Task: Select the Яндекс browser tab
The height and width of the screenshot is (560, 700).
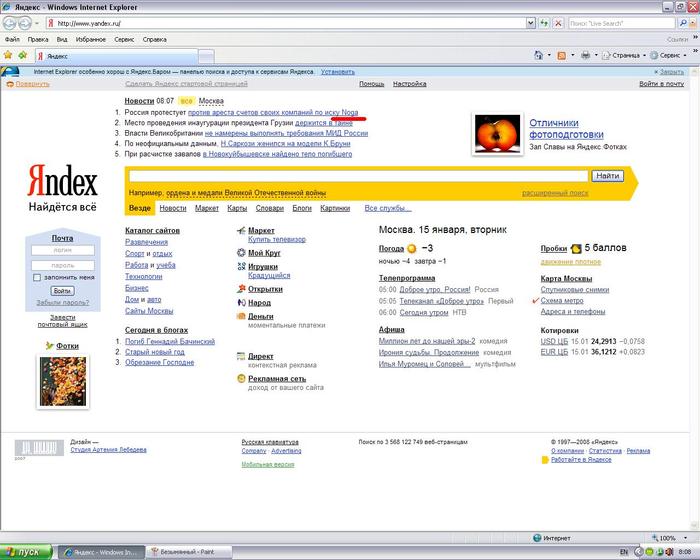Action: pyautogui.click(x=117, y=56)
